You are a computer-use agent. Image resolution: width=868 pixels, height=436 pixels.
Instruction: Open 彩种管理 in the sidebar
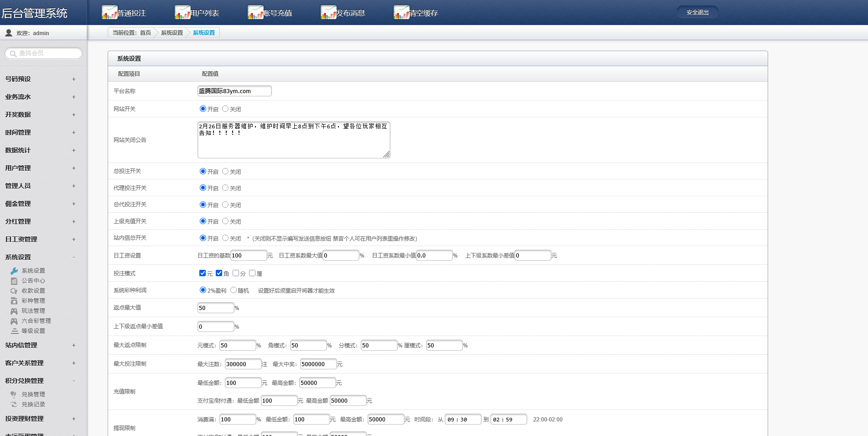coord(33,301)
